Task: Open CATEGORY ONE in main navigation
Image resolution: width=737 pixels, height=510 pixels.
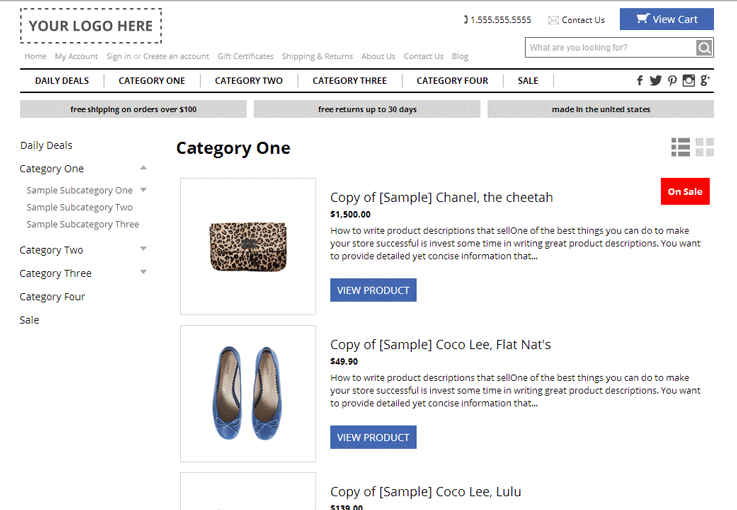Action: 152,81
